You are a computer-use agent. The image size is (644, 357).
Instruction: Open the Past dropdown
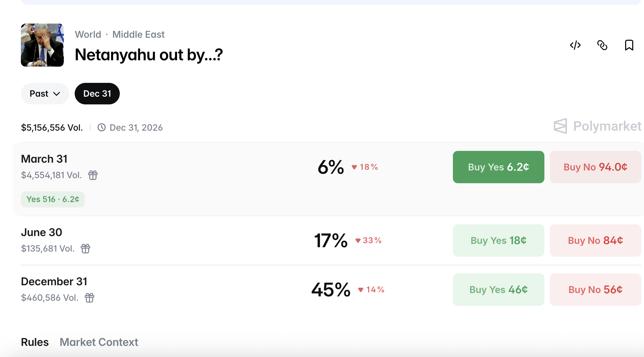(x=45, y=94)
